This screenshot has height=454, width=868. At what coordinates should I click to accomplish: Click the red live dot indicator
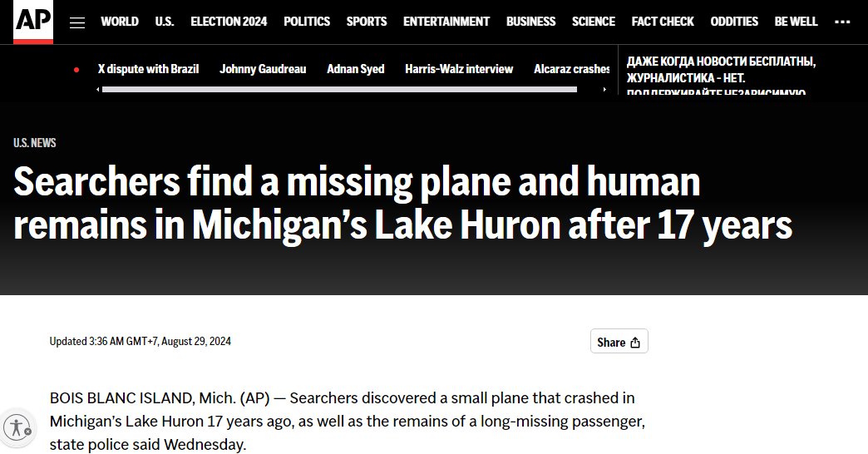76,70
